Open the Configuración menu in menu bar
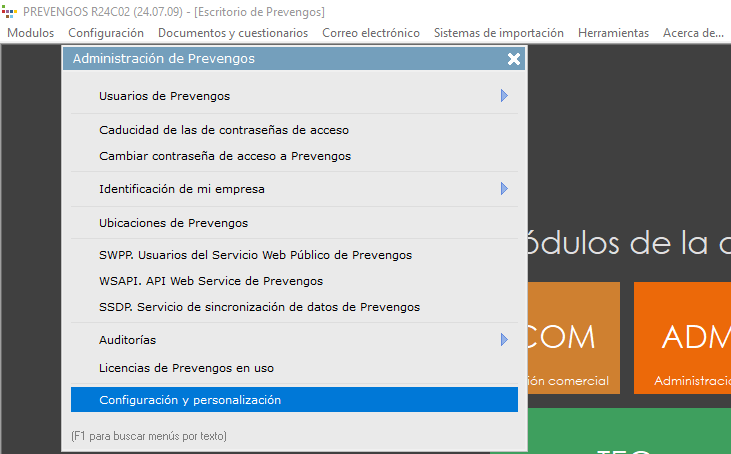 pyautogui.click(x=106, y=33)
